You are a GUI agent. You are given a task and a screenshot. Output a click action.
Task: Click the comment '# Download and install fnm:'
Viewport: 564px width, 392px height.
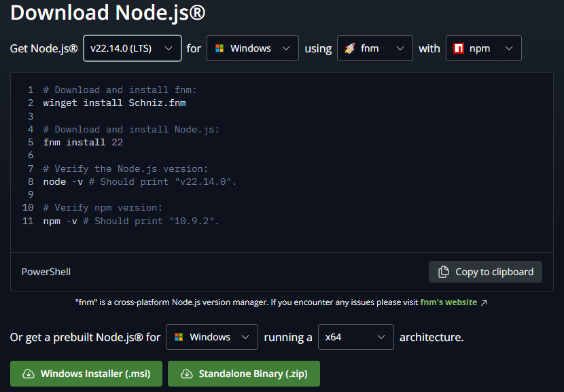(120, 90)
